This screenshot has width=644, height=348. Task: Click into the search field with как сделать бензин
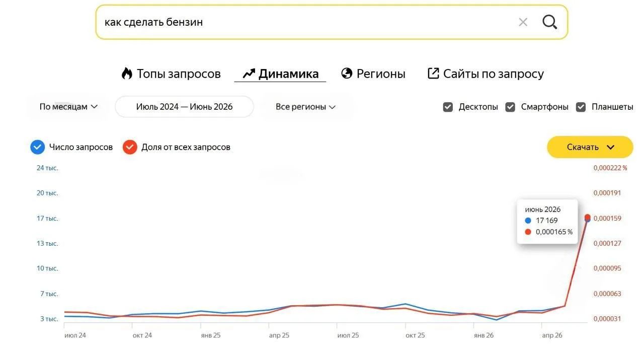coord(307,22)
